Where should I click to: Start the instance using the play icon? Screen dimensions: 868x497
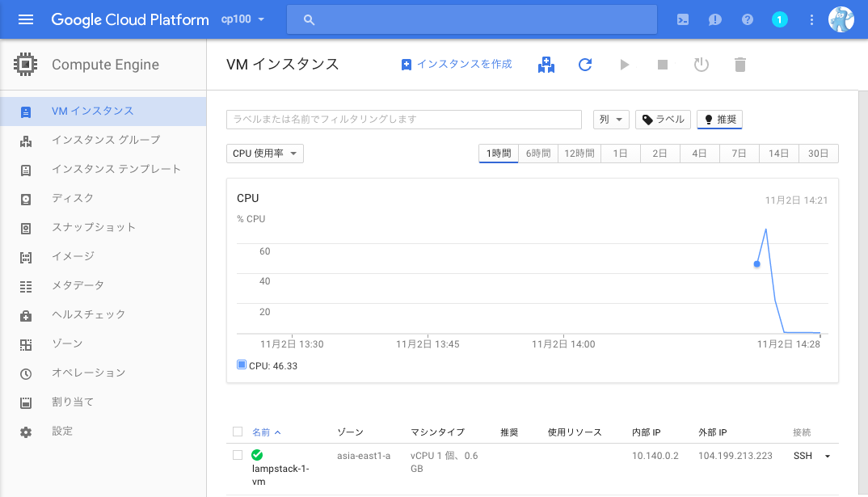pyautogui.click(x=624, y=64)
